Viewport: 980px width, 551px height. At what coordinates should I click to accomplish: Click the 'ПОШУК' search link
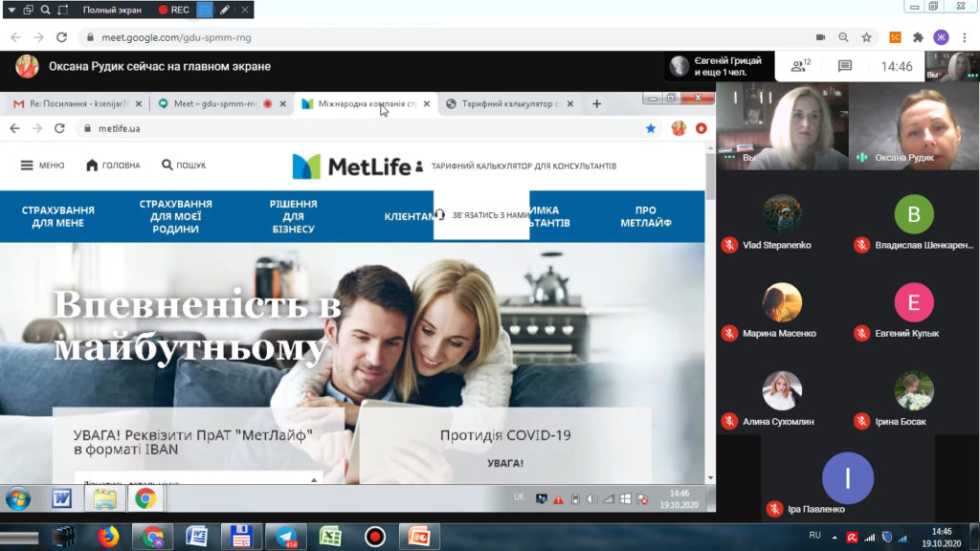click(184, 165)
